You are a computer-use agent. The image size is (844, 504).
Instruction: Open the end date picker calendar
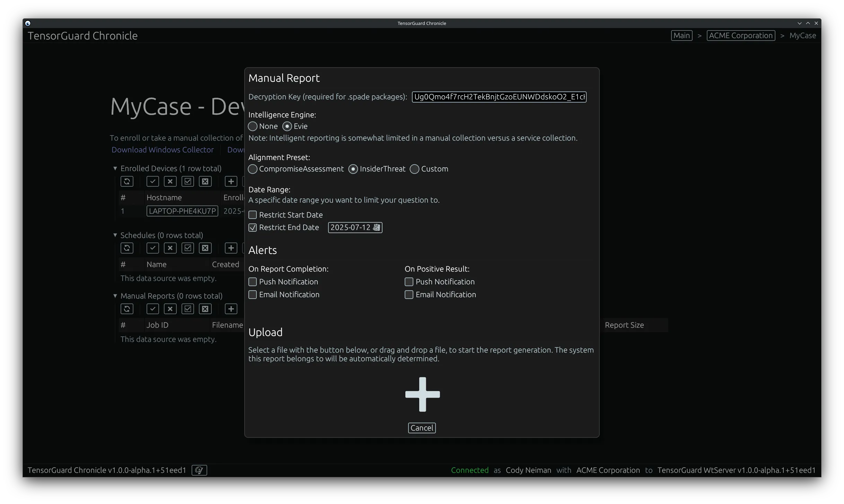376,227
